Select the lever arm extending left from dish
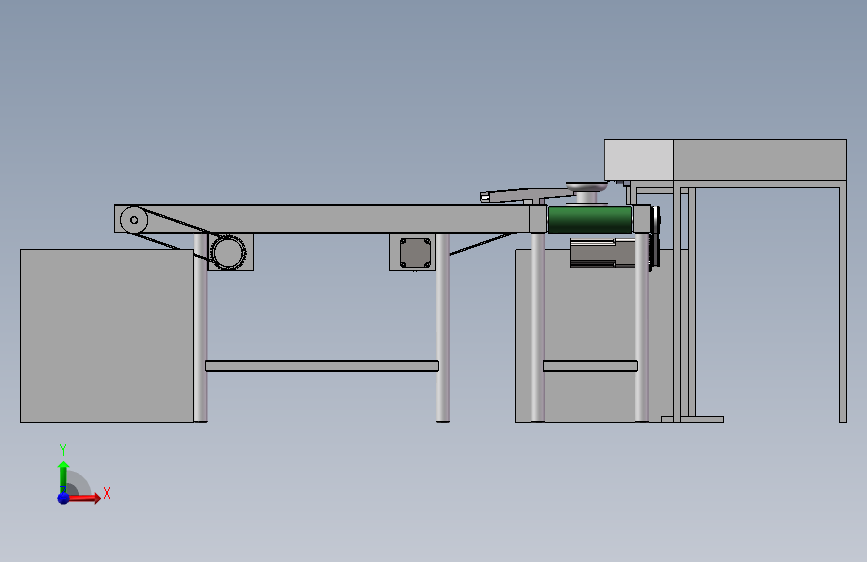867x562 pixels. (x=525, y=195)
